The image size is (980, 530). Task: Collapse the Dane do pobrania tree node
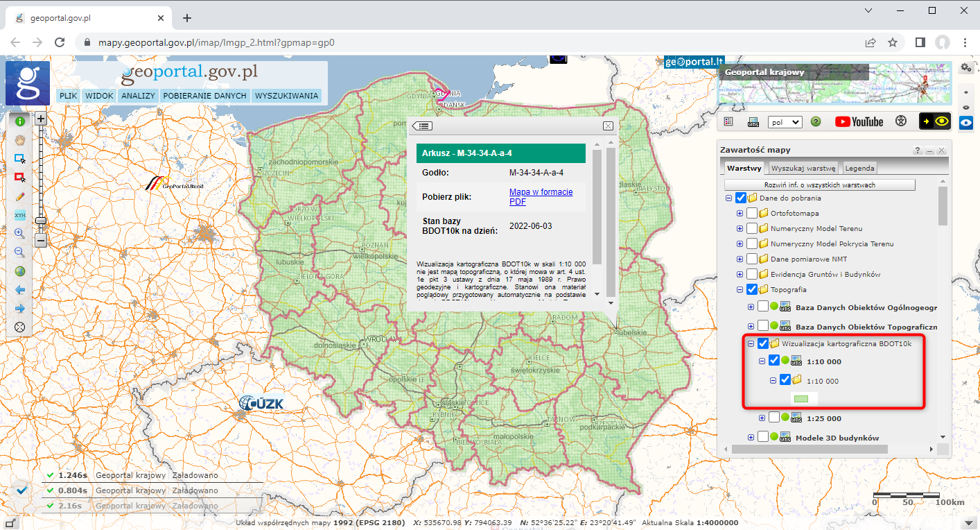(728, 197)
